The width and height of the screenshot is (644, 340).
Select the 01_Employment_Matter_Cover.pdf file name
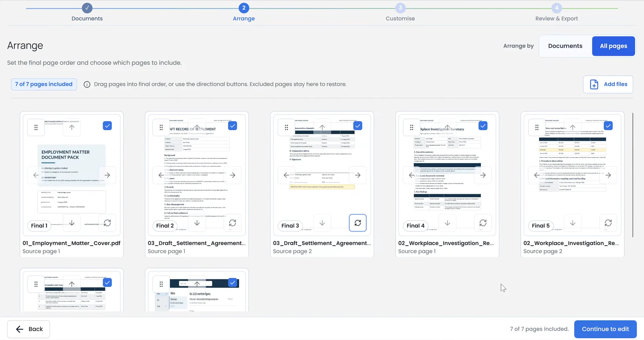[x=72, y=243]
